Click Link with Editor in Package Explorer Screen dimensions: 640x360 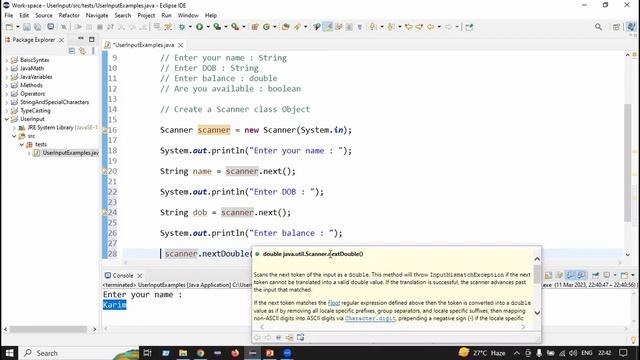coord(82,51)
